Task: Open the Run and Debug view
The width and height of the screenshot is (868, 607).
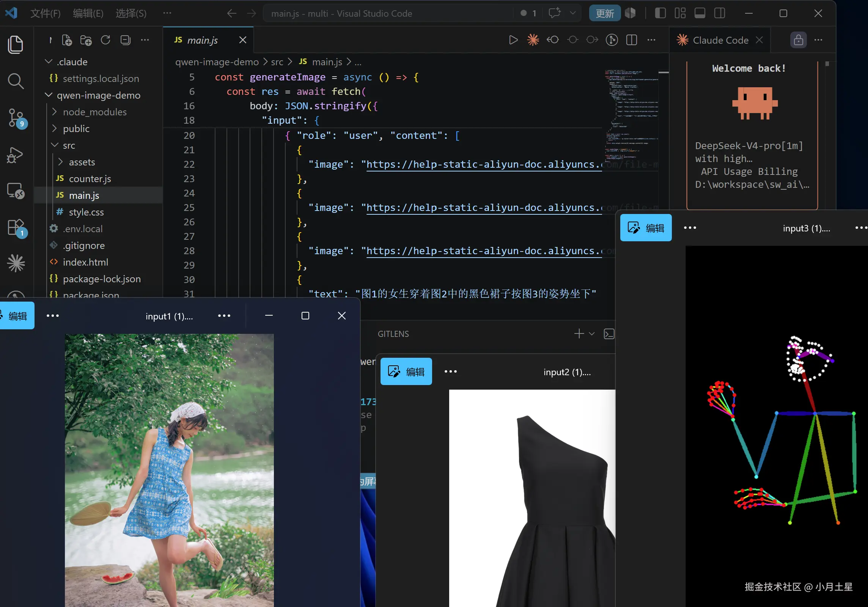Action: [16, 154]
